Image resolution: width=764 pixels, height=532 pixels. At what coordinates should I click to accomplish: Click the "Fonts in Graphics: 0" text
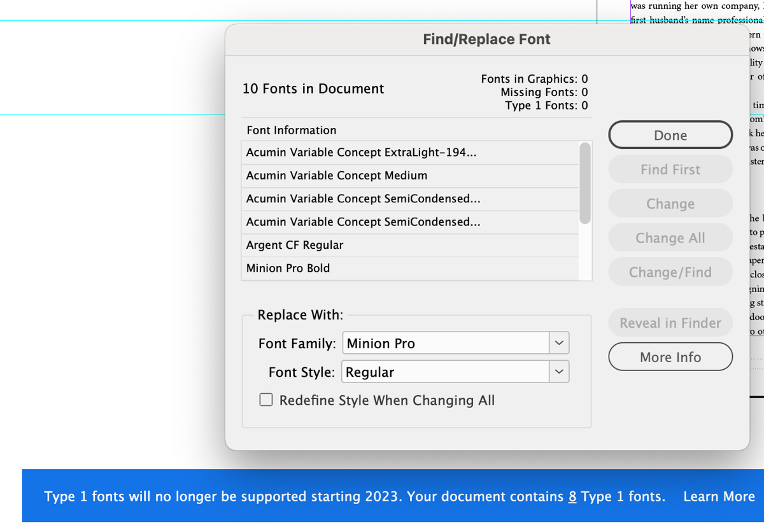coord(535,79)
